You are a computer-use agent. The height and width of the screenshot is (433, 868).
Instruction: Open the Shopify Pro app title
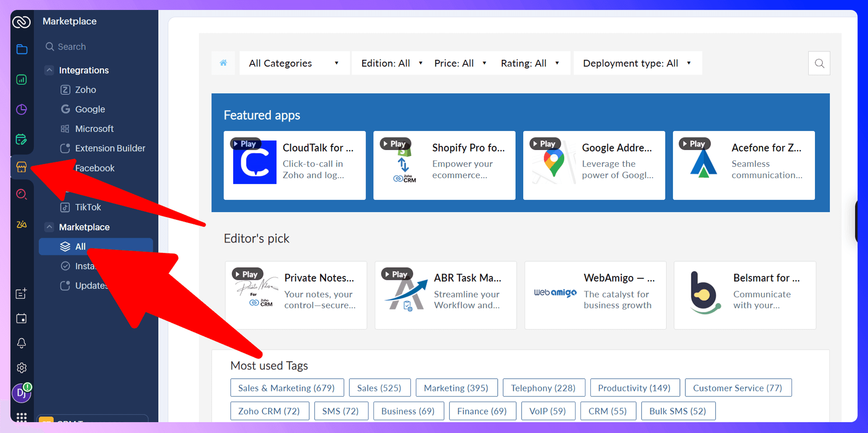click(x=468, y=148)
